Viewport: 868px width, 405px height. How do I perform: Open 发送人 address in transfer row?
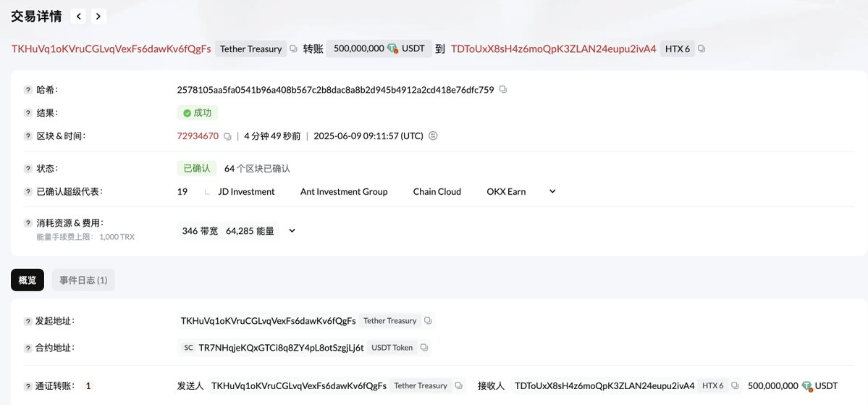pyautogui.click(x=299, y=385)
